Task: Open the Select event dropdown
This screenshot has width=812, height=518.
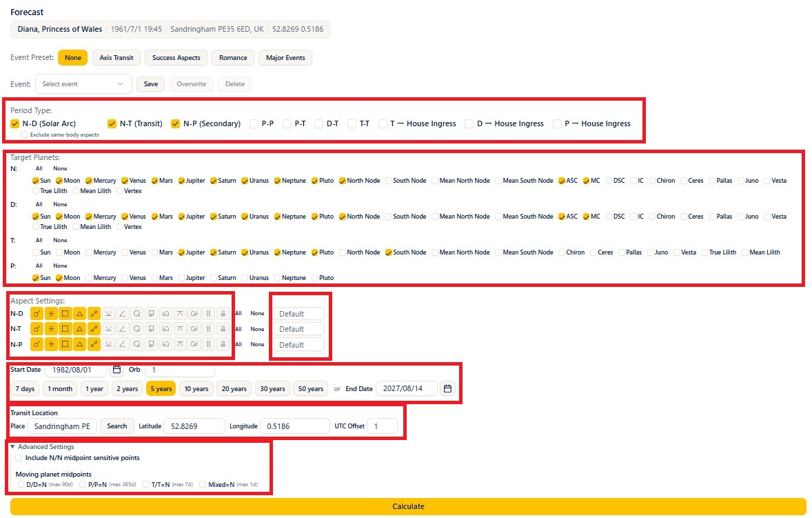Action: (83, 84)
